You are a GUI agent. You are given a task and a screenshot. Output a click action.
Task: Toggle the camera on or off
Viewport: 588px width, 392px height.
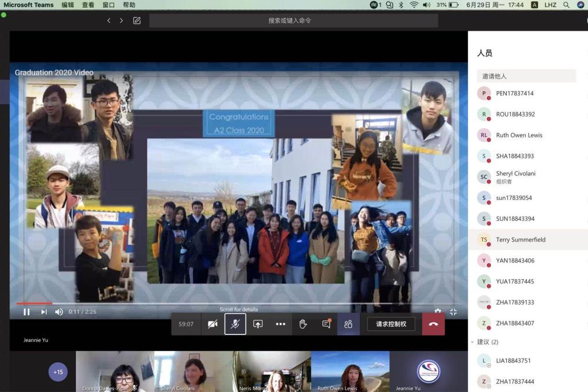pyautogui.click(x=213, y=324)
